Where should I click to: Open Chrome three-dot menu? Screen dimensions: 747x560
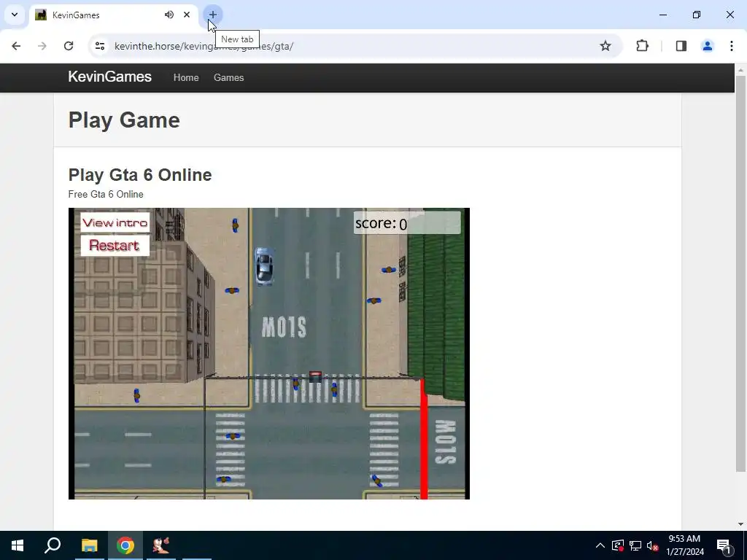coord(731,46)
